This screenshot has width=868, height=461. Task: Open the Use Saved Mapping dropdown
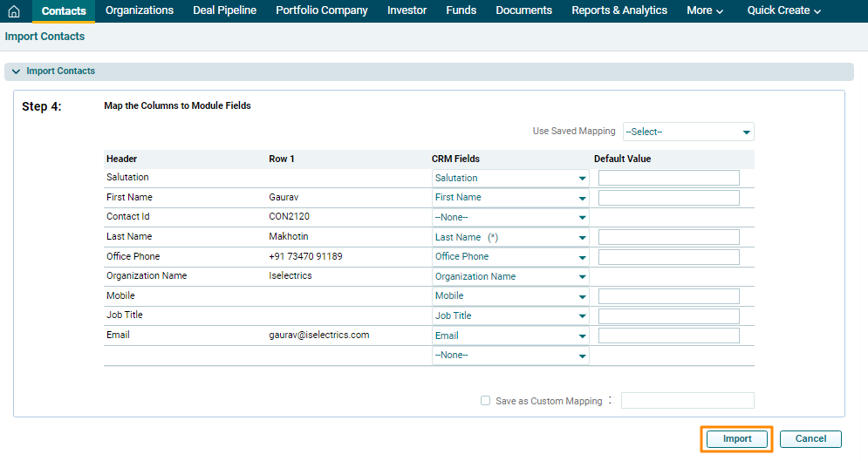click(x=687, y=132)
